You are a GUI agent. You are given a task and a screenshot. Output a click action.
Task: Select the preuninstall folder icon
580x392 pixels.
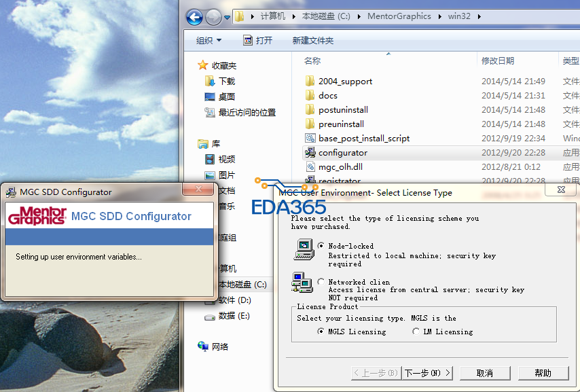point(310,124)
